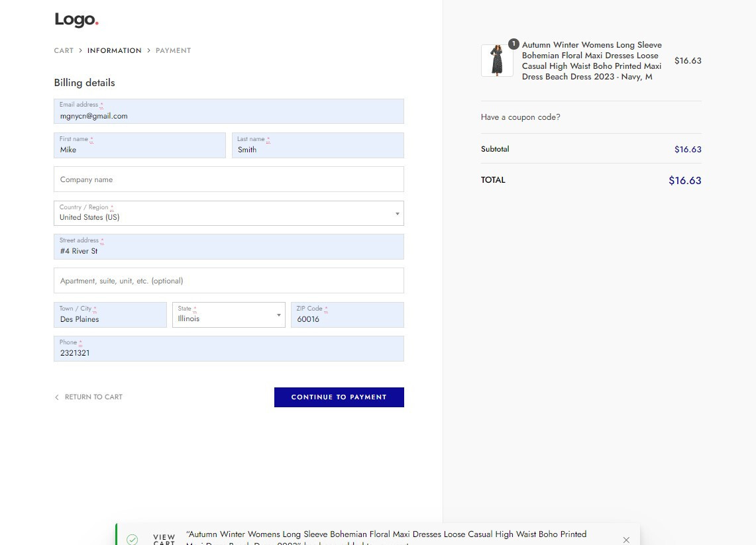Click the Billing details heading
Screen dimensions: 756x545
(84, 83)
